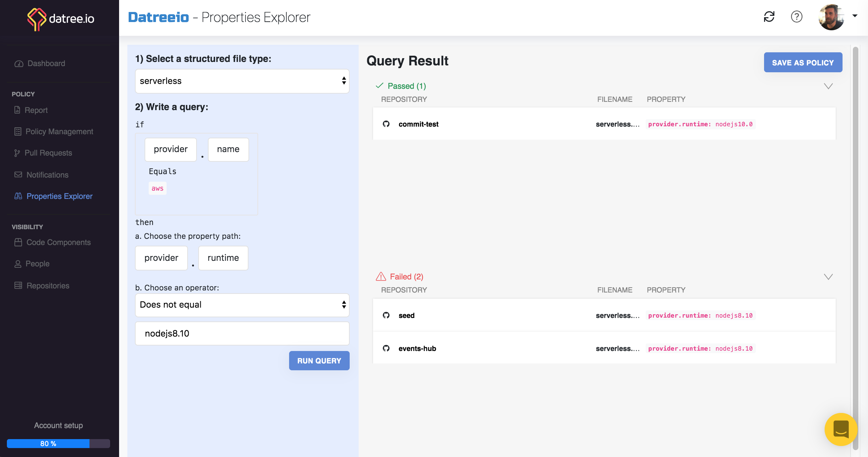
Task: Open Policy Management
Action: (x=59, y=131)
